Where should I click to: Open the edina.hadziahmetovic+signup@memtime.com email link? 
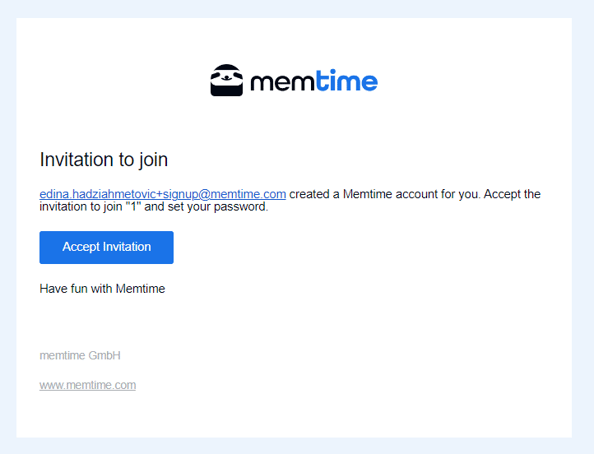pos(163,194)
